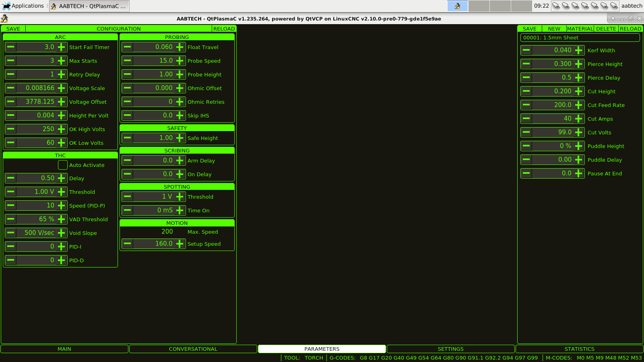Open the Applications menu
Viewport: 644px width, 362px height.
pyautogui.click(x=23, y=6)
